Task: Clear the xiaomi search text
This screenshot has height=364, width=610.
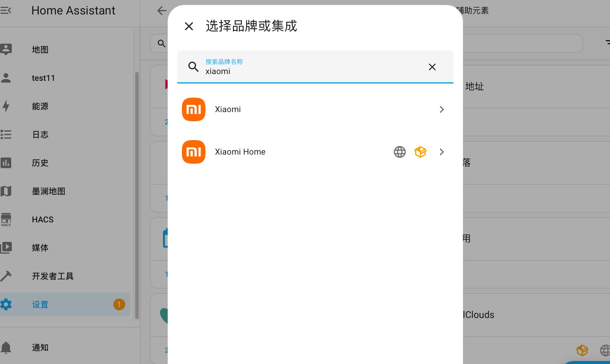Action: [x=432, y=67]
